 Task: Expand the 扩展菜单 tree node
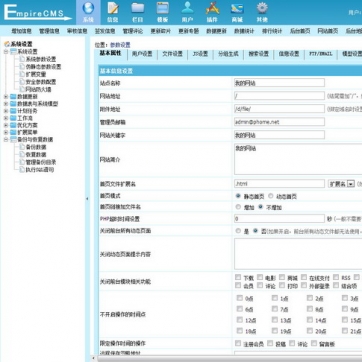pos(6,132)
